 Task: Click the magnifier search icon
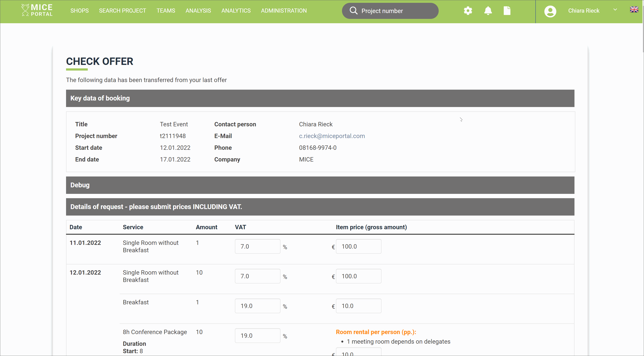pos(353,10)
